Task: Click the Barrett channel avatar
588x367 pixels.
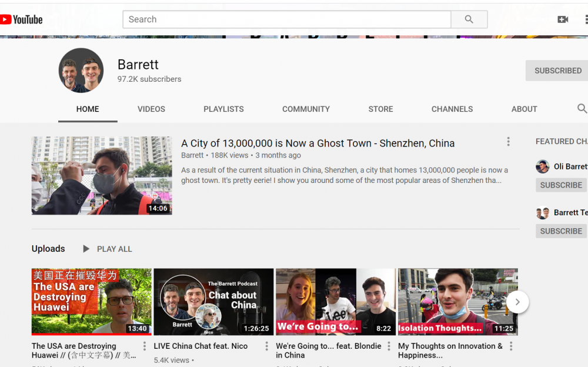Action: pyautogui.click(x=81, y=71)
